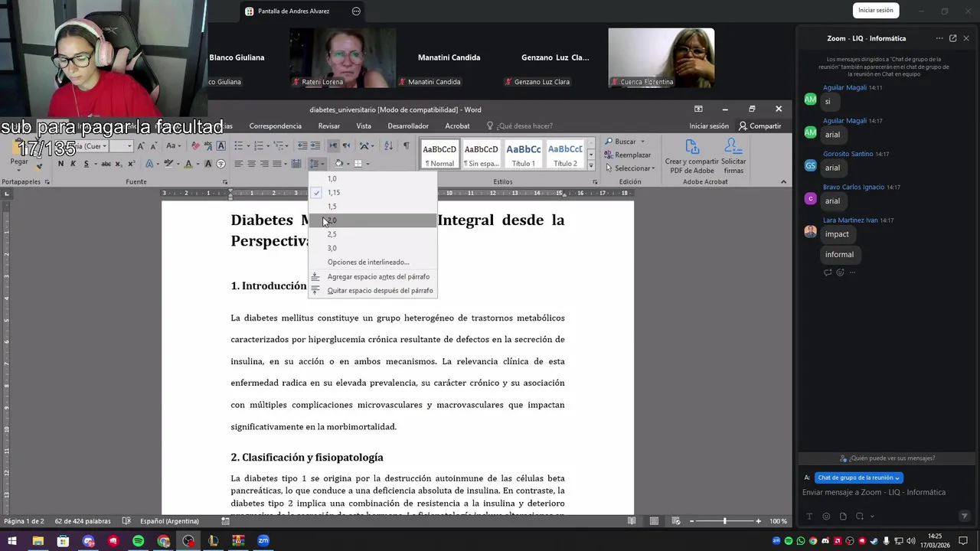Image resolution: width=980 pixels, height=551 pixels.
Task: Sort paragraphs A-Z icon
Action: click(x=388, y=145)
